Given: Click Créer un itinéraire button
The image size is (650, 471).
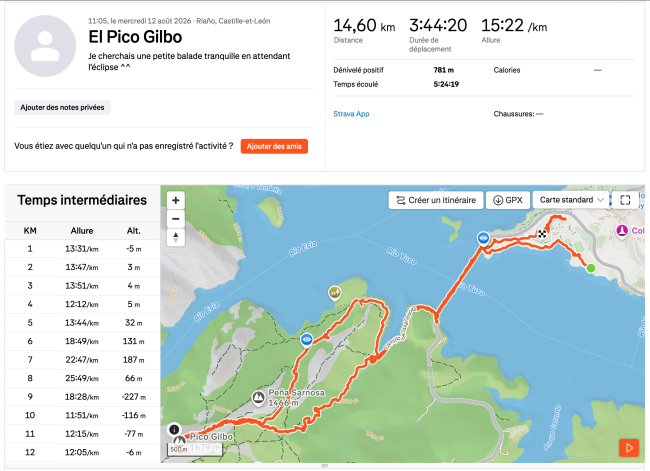Looking at the screenshot, I should pyautogui.click(x=436, y=200).
